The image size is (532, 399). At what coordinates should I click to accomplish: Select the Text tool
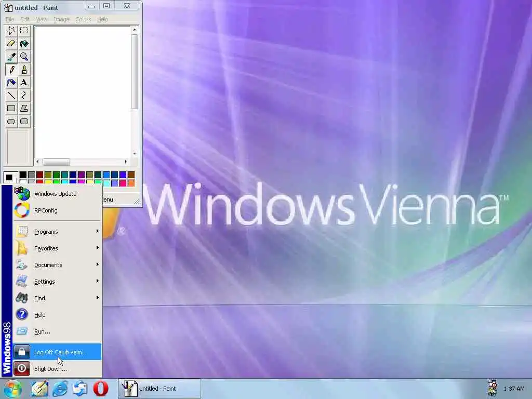(24, 83)
